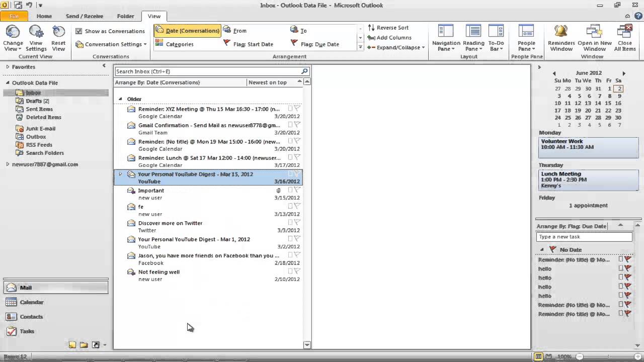Open To-Do Bar options
Viewport: 644px width, 362px height.
click(x=496, y=38)
